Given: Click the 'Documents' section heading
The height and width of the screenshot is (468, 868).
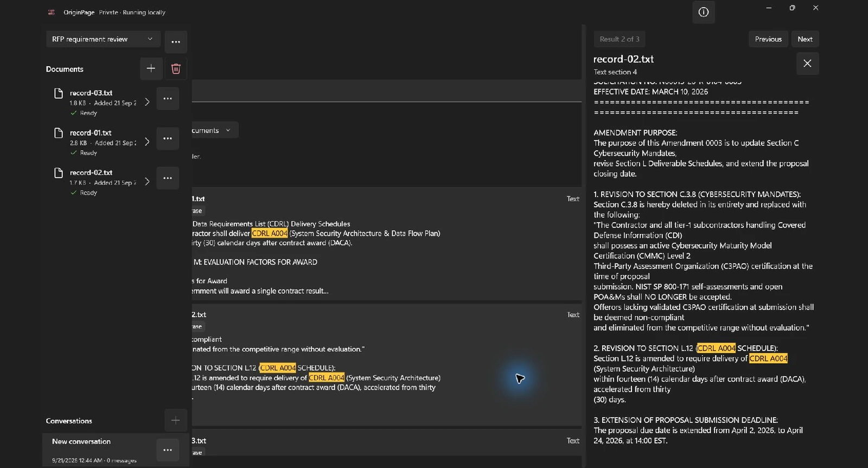Looking at the screenshot, I should (x=65, y=69).
